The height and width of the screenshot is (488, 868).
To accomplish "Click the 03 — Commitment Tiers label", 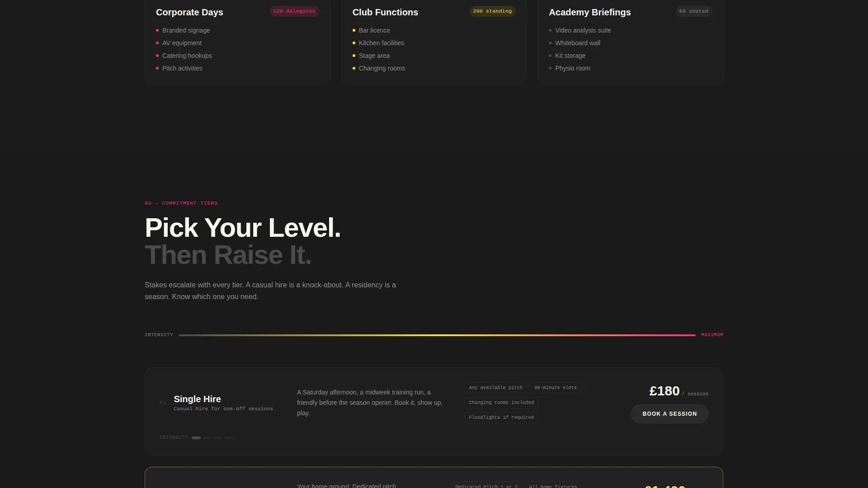I will coord(181,203).
